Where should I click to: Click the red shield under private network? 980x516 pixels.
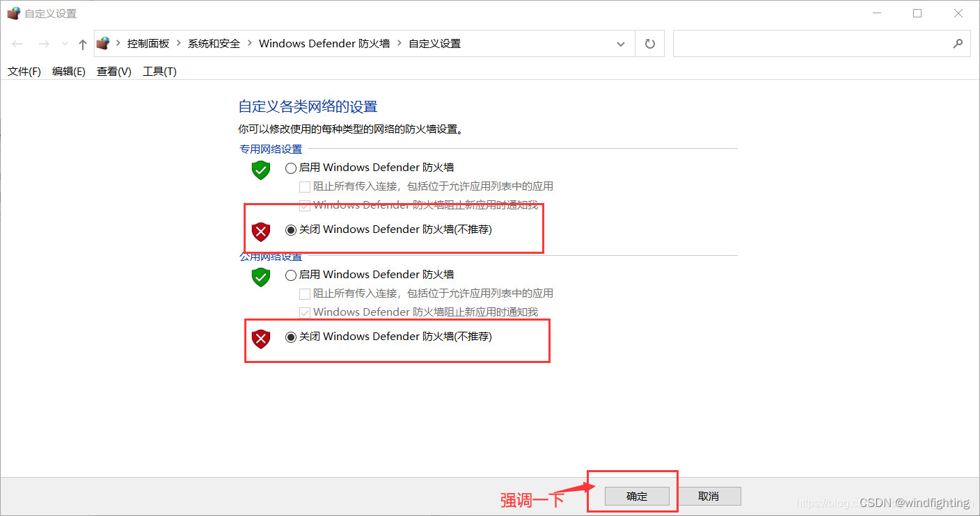click(x=260, y=232)
